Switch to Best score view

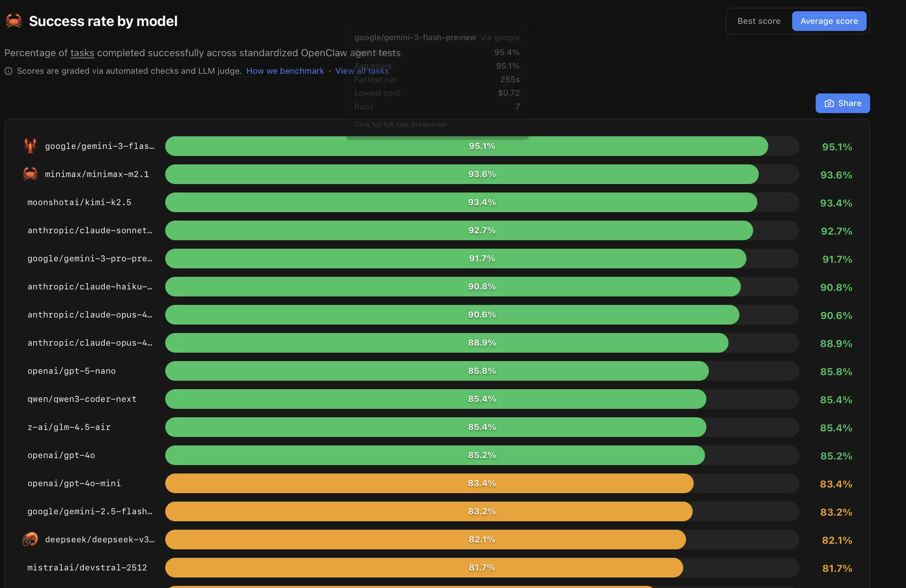click(x=758, y=21)
